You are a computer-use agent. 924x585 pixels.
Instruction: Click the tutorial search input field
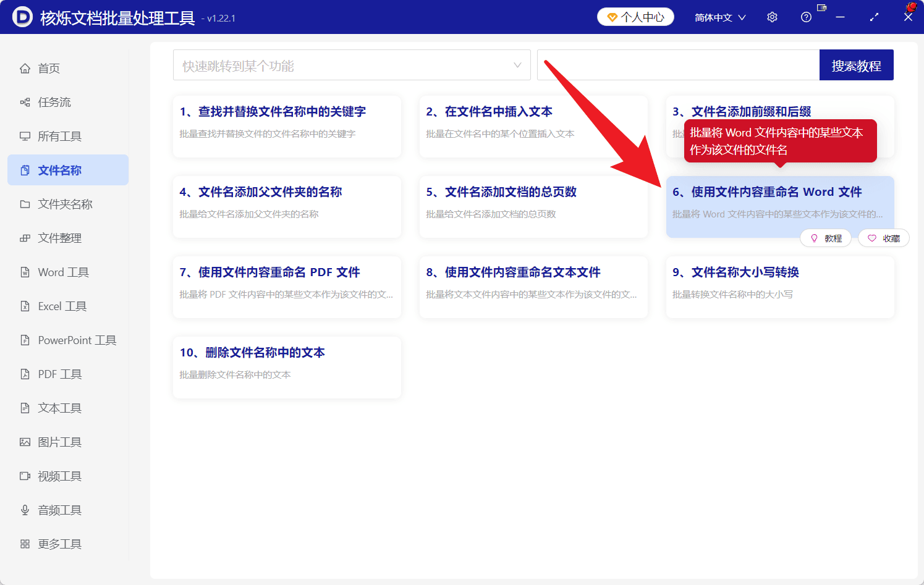pyautogui.click(x=678, y=65)
